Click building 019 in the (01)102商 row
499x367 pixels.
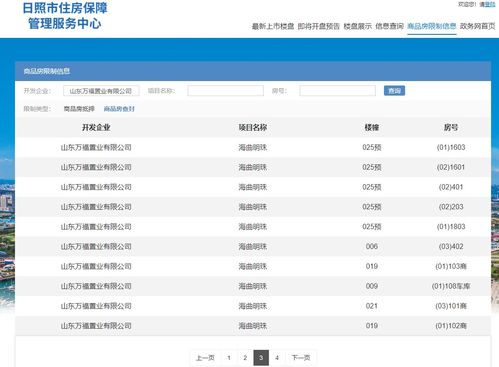[372, 326]
